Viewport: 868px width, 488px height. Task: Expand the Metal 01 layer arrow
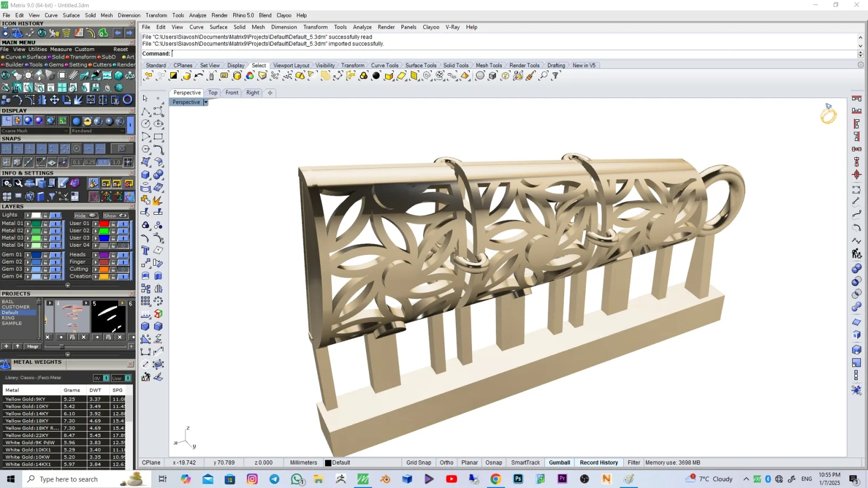tap(28, 223)
